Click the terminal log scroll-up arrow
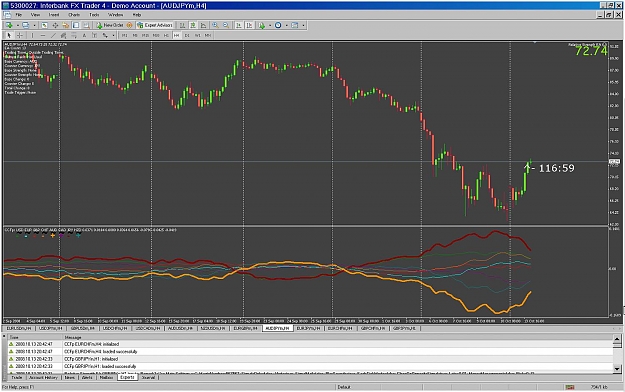Image resolution: width=625 pixels, height=392 pixels. click(617, 339)
